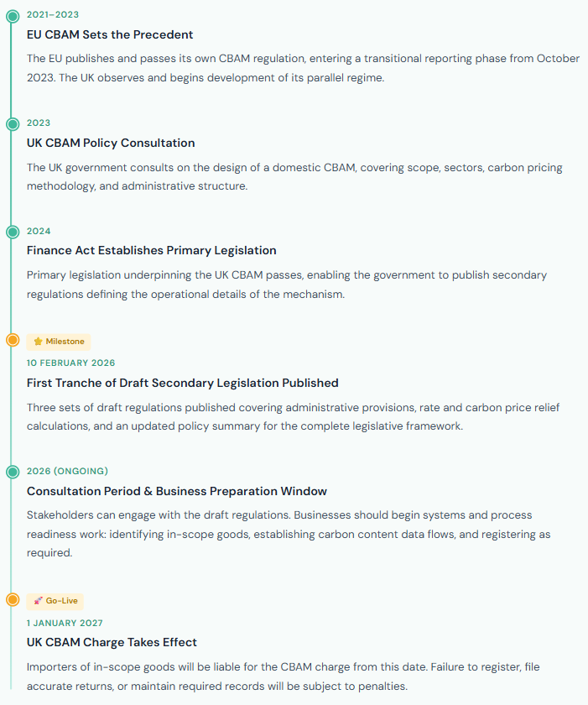Select the orange timeline dot for the Go-Live entry
Screen dimensions: 588x705
pyautogui.click(x=13, y=599)
